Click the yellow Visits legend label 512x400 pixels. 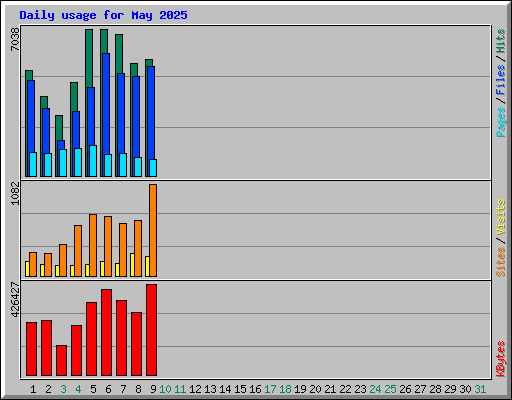coord(501,218)
